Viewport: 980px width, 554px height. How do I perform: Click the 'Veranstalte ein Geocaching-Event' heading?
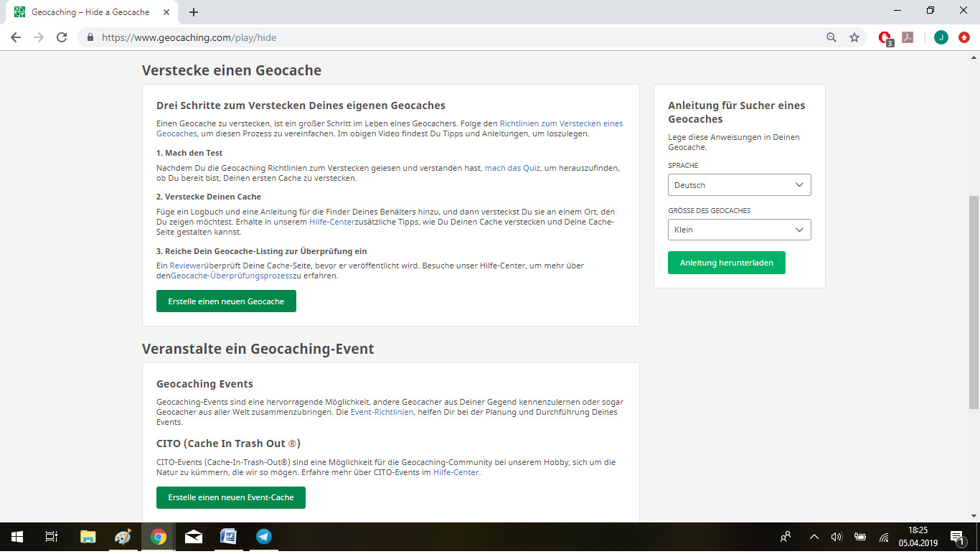[x=258, y=349]
